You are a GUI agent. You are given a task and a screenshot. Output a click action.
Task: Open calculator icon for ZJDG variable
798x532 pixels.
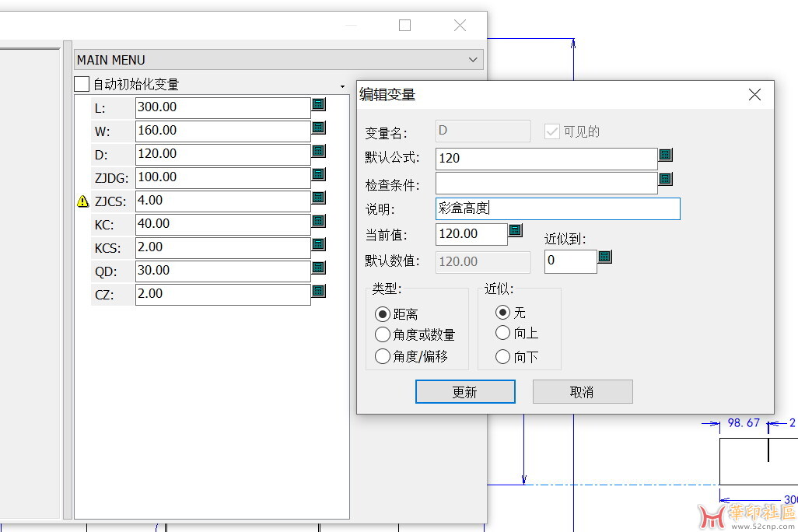[x=319, y=174]
